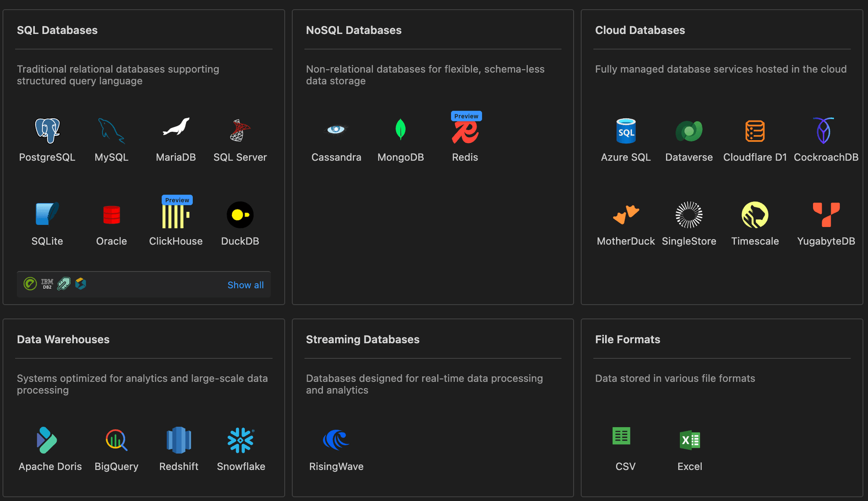Image resolution: width=868 pixels, height=501 pixels.
Task: Click the "File Formats" heading
Action: [x=628, y=339]
